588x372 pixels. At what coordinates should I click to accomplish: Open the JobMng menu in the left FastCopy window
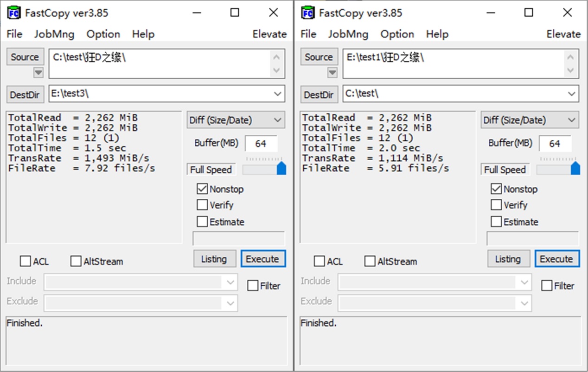tap(54, 34)
